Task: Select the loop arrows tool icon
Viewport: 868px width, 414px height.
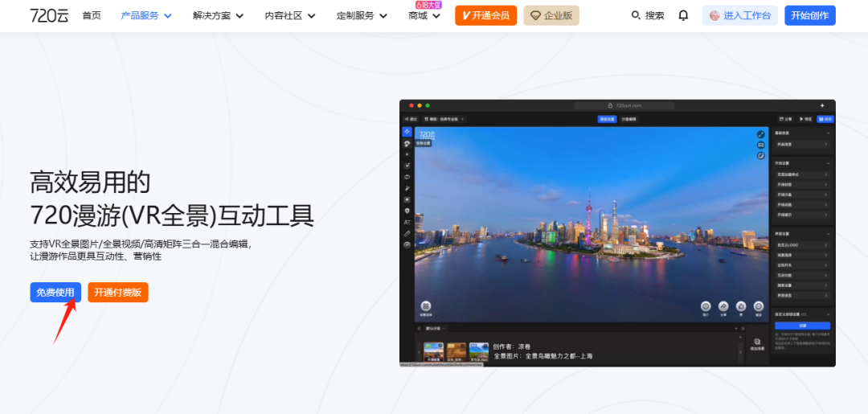Action: [407, 177]
